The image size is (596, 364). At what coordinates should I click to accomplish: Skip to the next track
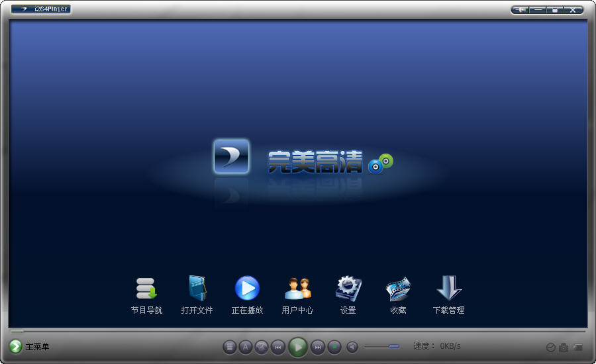(318, 347)
